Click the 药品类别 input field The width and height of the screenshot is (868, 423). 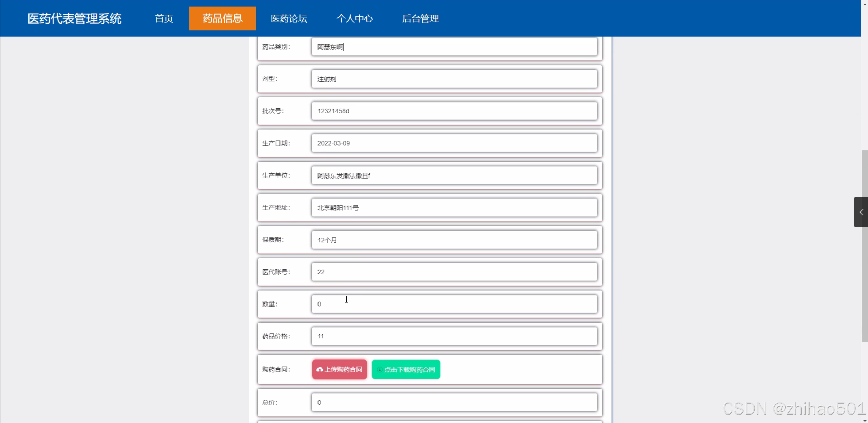coord(454,47)
